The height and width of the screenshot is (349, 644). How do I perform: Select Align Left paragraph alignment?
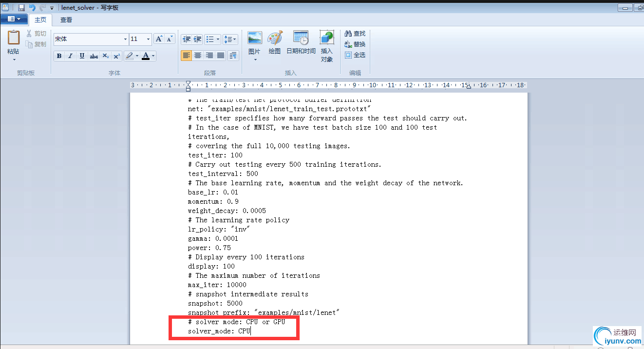[x=186, y=56]
